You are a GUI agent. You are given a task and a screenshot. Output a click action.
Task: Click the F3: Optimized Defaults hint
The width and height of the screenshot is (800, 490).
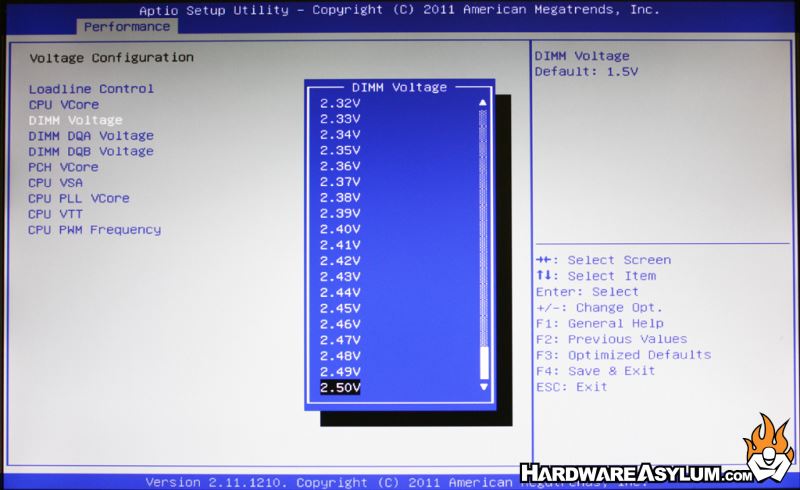point(623,355)
